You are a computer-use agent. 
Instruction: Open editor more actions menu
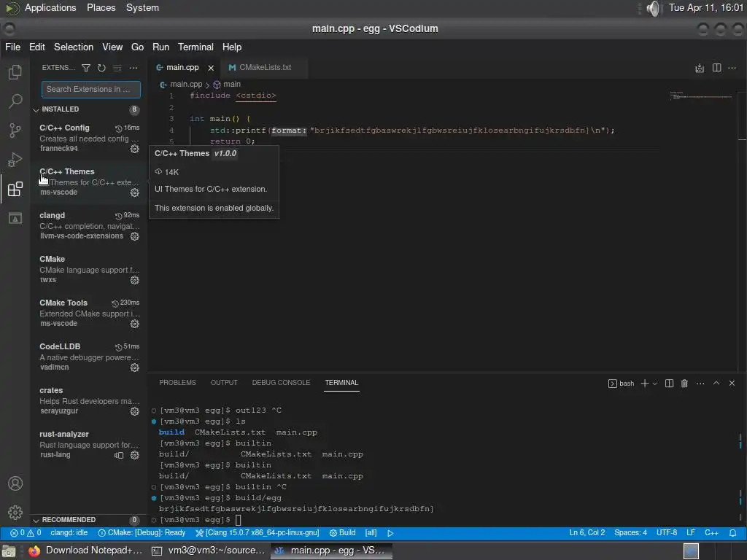(732, 68)
